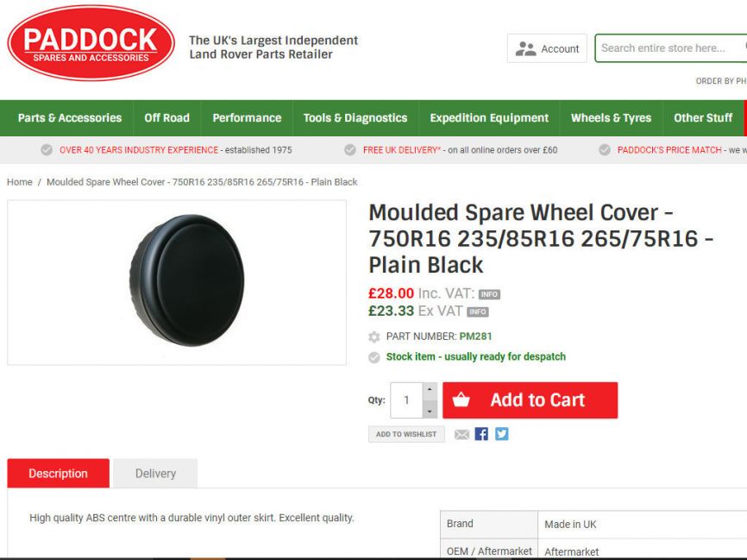Click the INFO badge beside Ex VAT
Viewport: 747px width, 560px height.
478,311
